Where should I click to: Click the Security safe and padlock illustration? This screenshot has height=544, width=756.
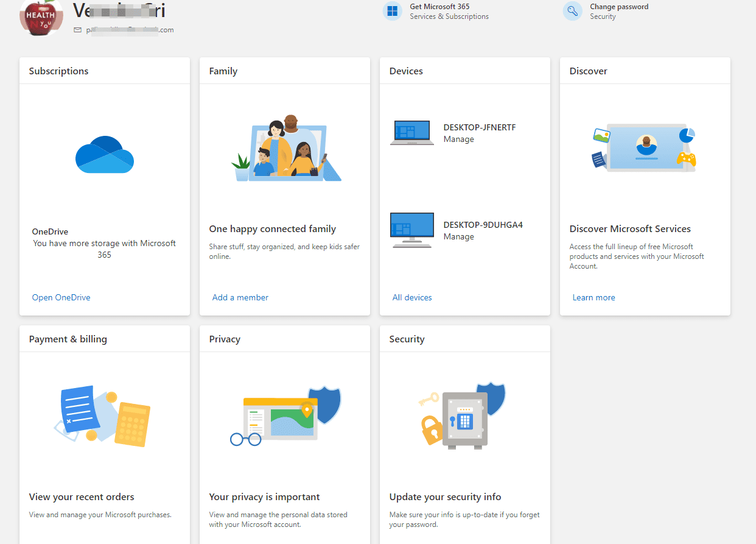pyautogui.click(x=464, y=417)
